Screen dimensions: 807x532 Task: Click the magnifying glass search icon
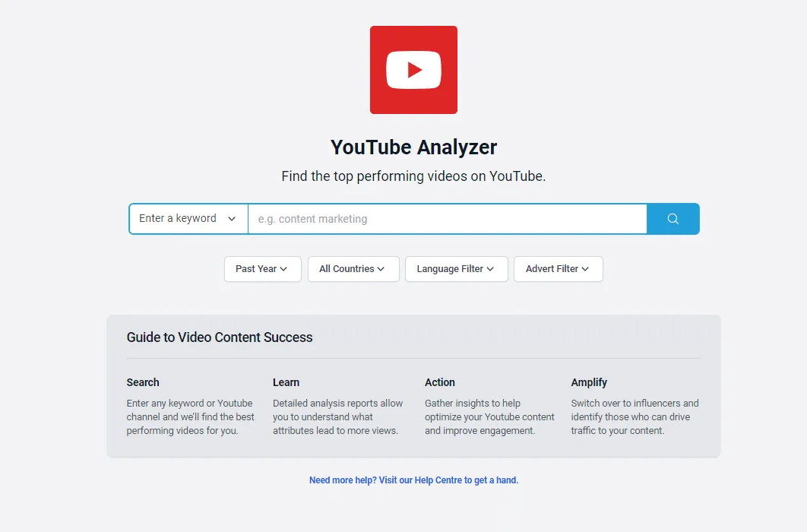[x=672, y=218]
